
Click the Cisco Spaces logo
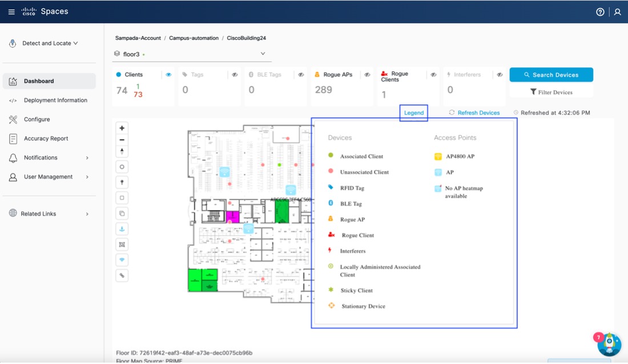45,11
